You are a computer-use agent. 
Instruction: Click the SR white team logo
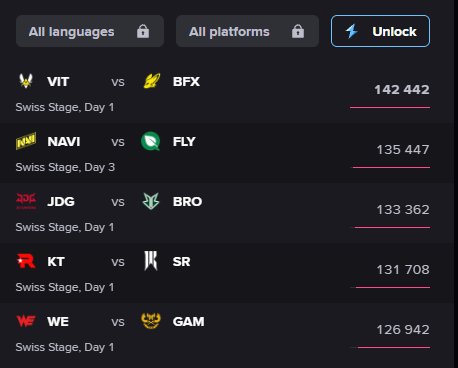click(x=151, y=261)
